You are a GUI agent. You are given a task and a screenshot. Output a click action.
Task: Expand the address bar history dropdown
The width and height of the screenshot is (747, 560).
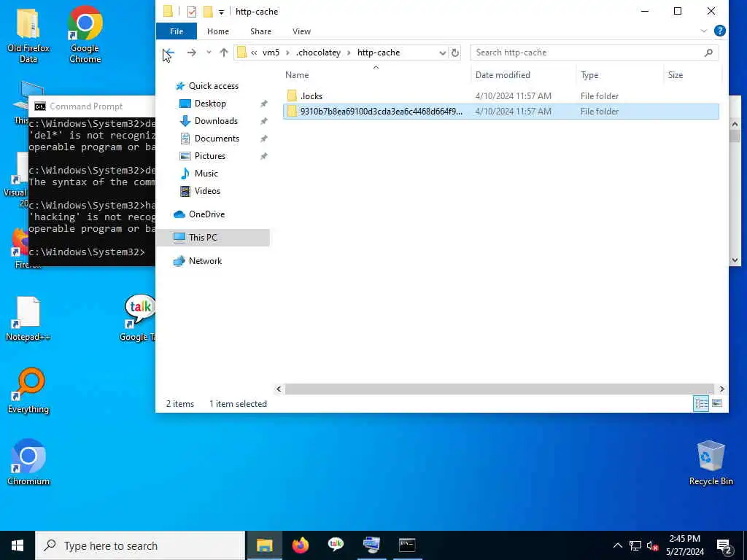(x=443, y=52)
